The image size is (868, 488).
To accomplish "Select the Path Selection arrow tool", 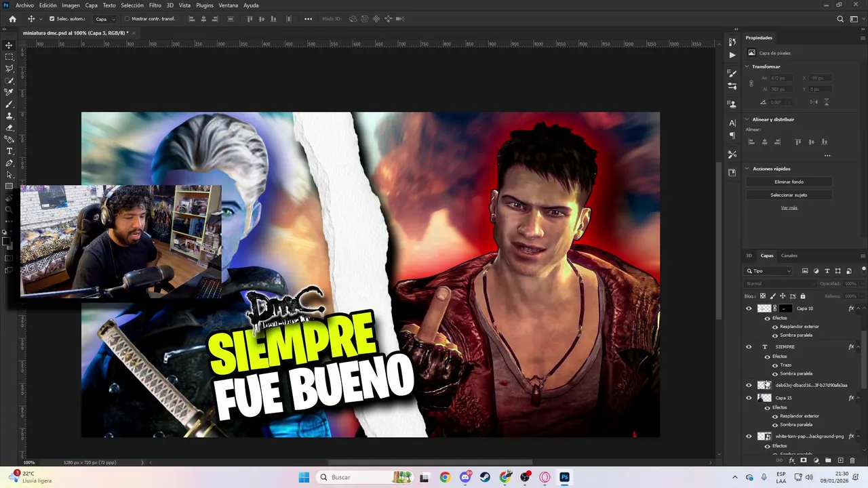I will tap(9, 175).
